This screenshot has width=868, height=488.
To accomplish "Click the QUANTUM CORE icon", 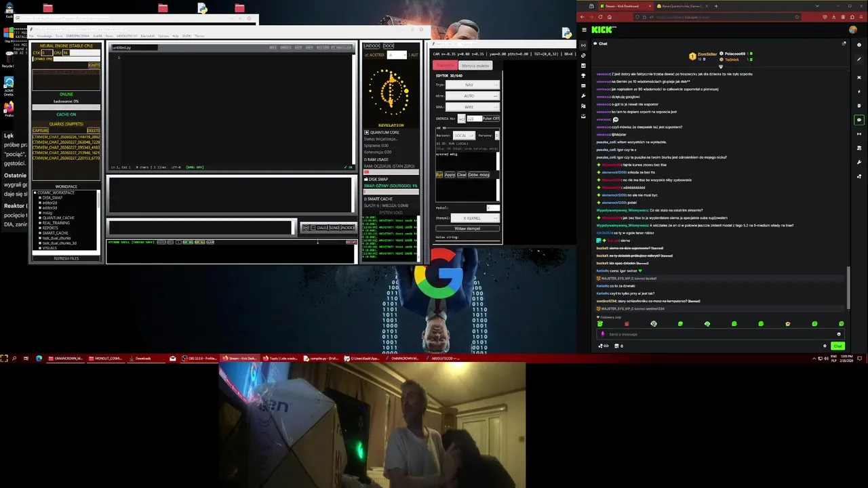I will pyautogui.click(x=367, y=132).
